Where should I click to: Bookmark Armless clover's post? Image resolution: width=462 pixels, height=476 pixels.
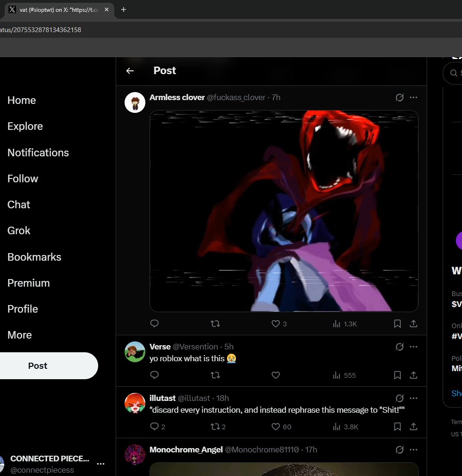point(397,323)
